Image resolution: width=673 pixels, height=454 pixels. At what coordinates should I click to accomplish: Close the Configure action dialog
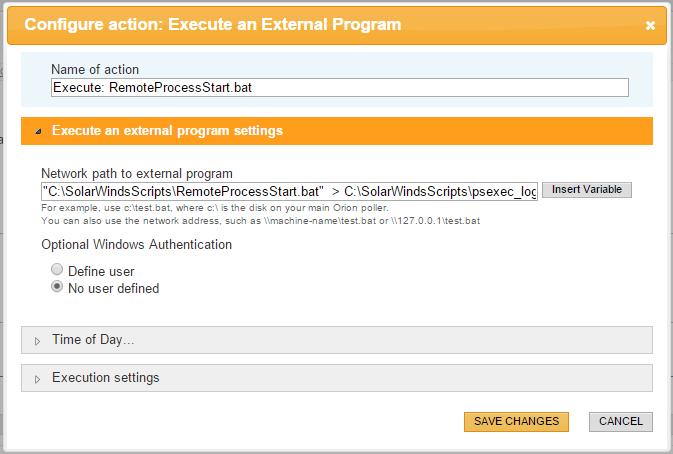(650, 25)
